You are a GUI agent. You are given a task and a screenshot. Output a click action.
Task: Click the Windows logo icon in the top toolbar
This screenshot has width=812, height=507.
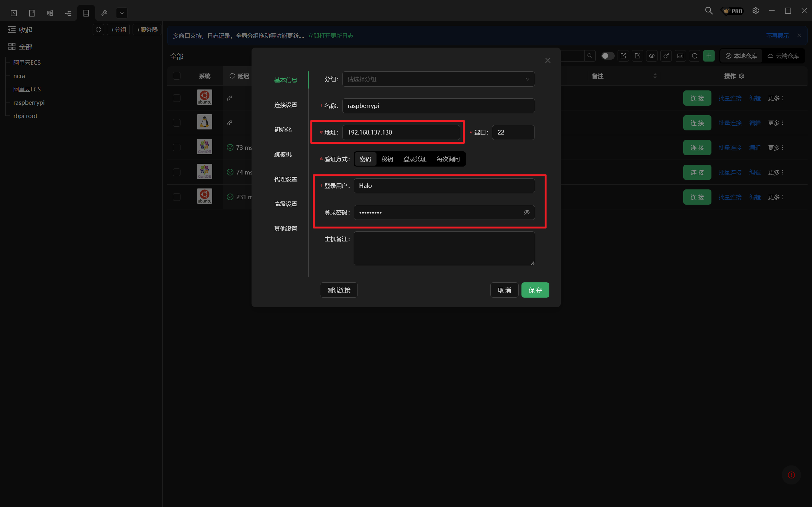pos(50,13)
